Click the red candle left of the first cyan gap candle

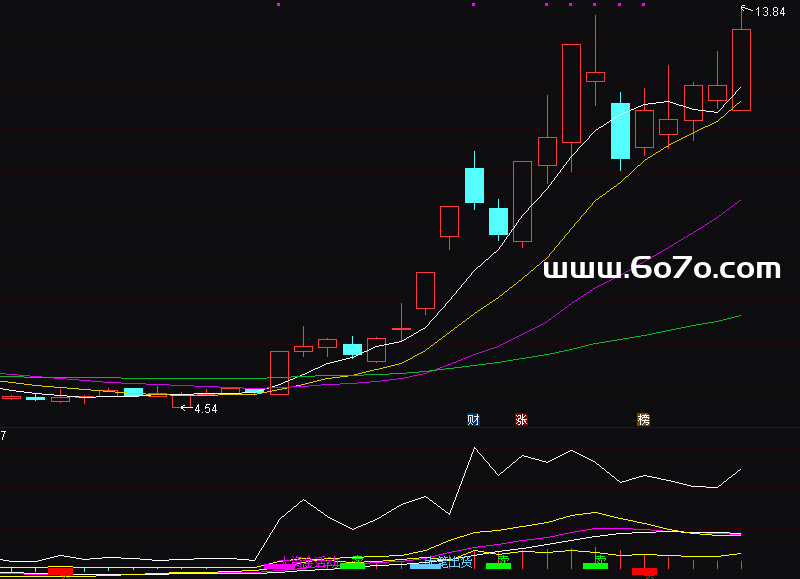[x=449, y=221]
